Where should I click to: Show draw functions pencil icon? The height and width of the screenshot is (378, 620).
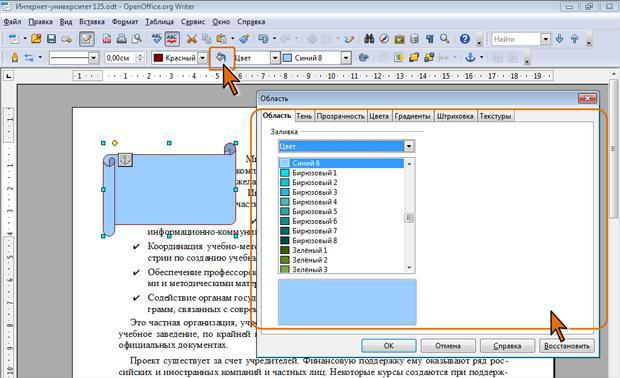pyautogui.click(x=350, y=39)
